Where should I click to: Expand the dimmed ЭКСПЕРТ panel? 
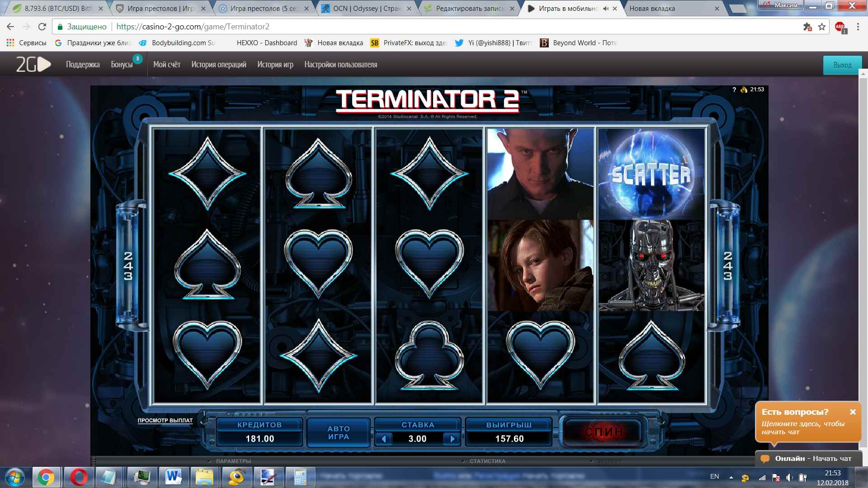(x=609, y=461)
